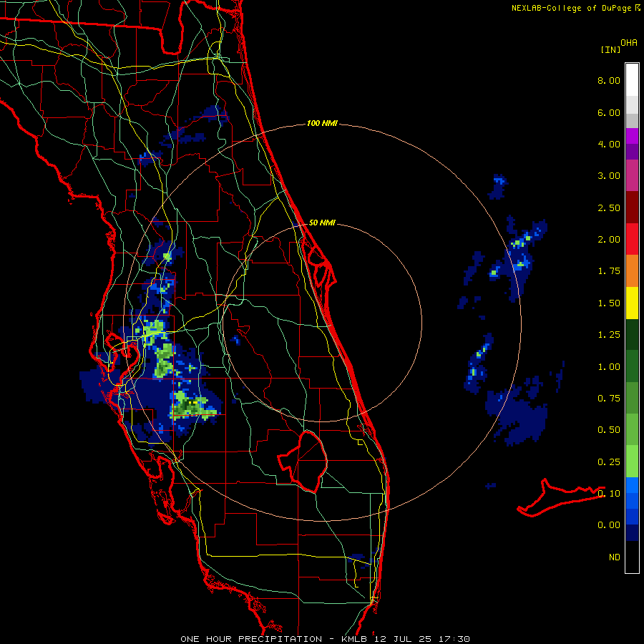Click the NEXLAB-College of DuPage credit text
This screenshot has height=644, width=644.
pos(571,8)
